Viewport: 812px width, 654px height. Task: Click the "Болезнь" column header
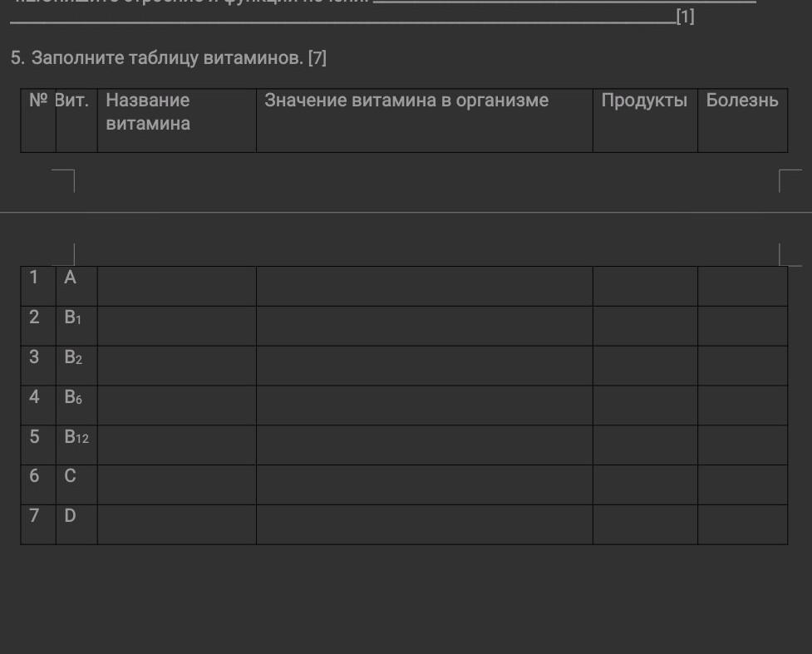click(x=742, y=101)
